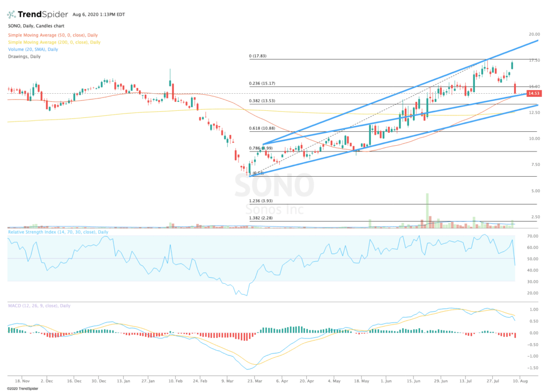Click the '30. Dec' date on time axis
The image size is (549, 392).
click(99, 381)
